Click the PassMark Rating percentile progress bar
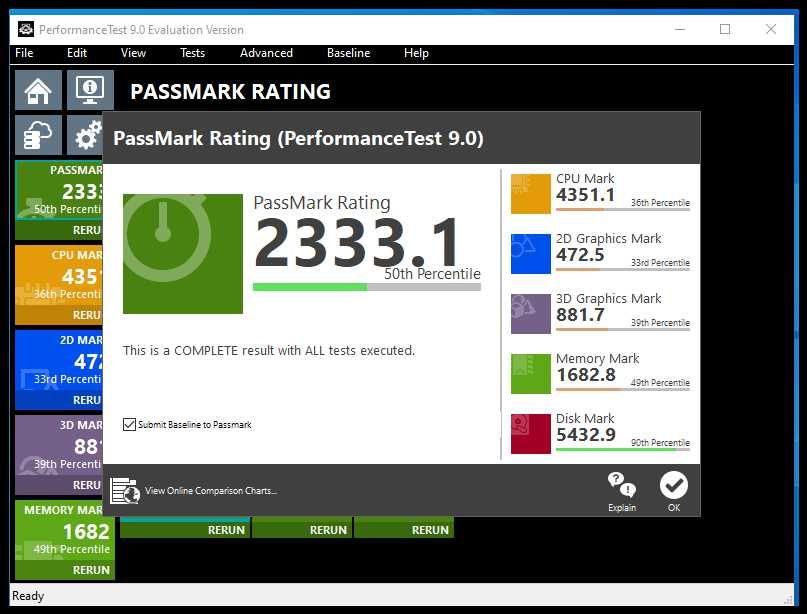 tap(367, 287)
